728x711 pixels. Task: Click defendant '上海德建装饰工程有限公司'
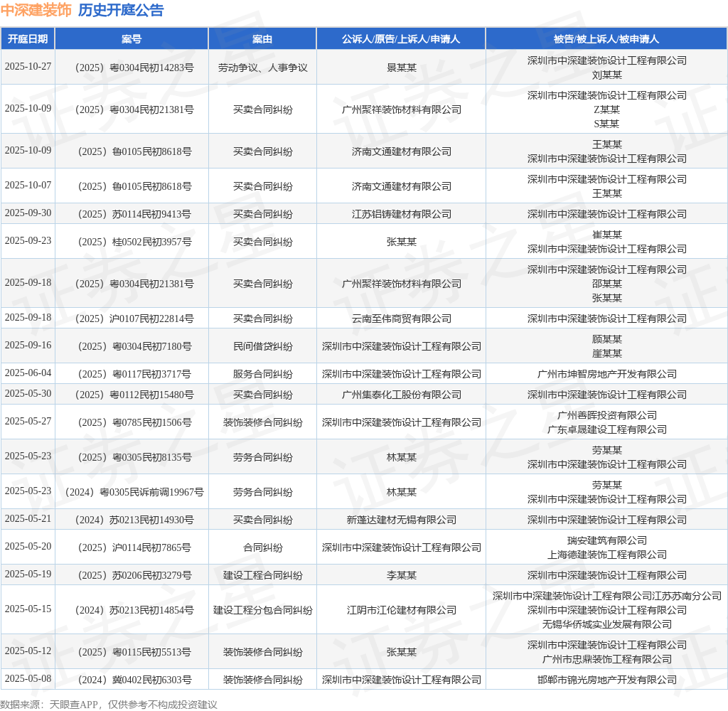click(x=607, y=555)
